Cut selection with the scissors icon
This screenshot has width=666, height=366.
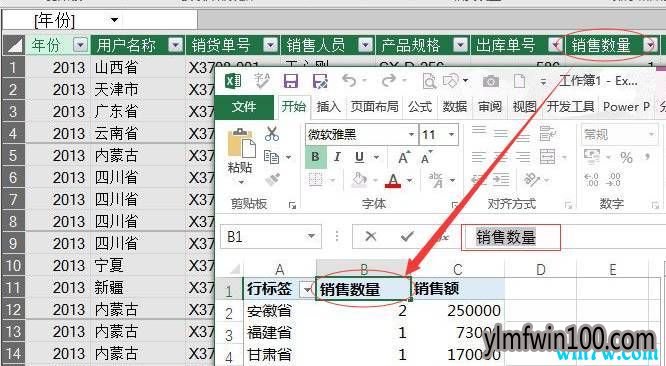tap(271, 134)
